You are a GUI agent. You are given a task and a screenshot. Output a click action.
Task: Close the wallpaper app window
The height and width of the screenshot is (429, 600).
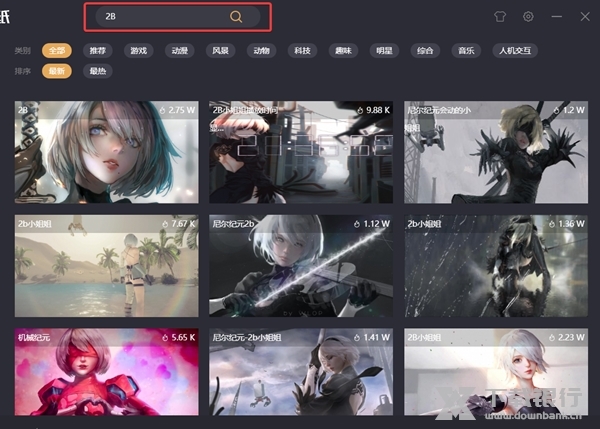[585, 16]
